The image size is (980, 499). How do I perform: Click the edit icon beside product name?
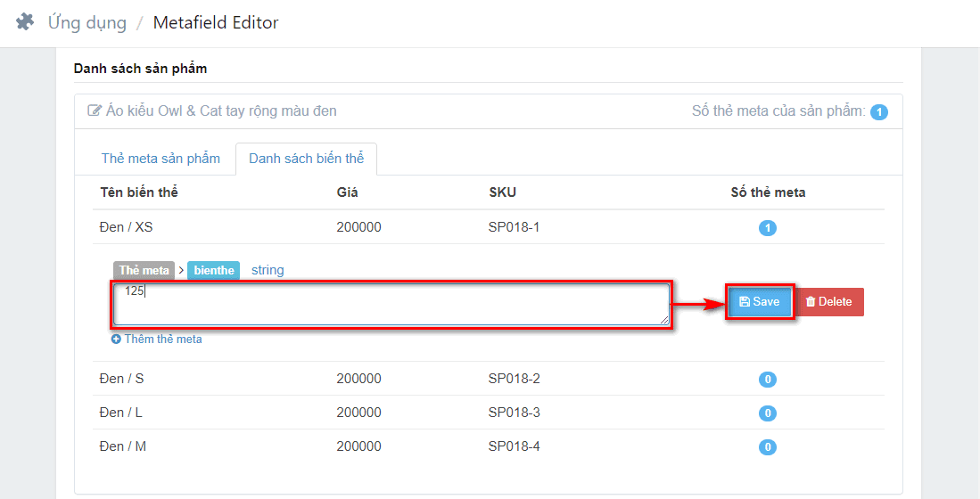tap(95, 111)
